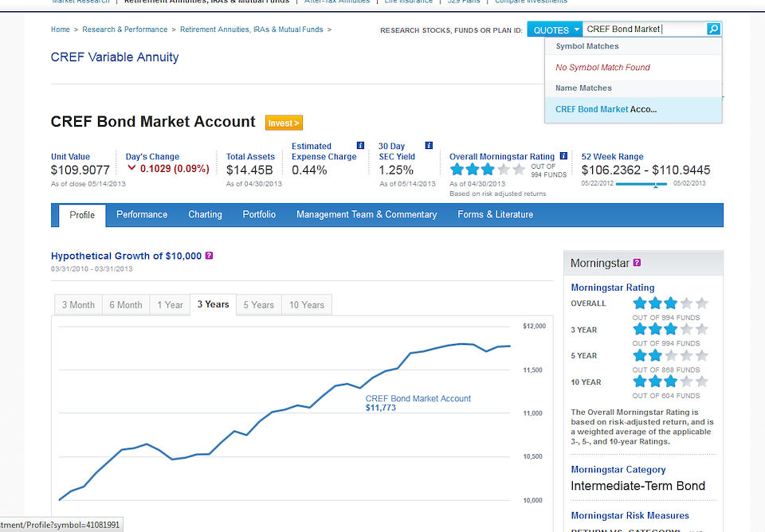Click the 3 YEAR rating stars
This screenshot has height=532, width=765.
pyautogui.click(x=670, y=329)
